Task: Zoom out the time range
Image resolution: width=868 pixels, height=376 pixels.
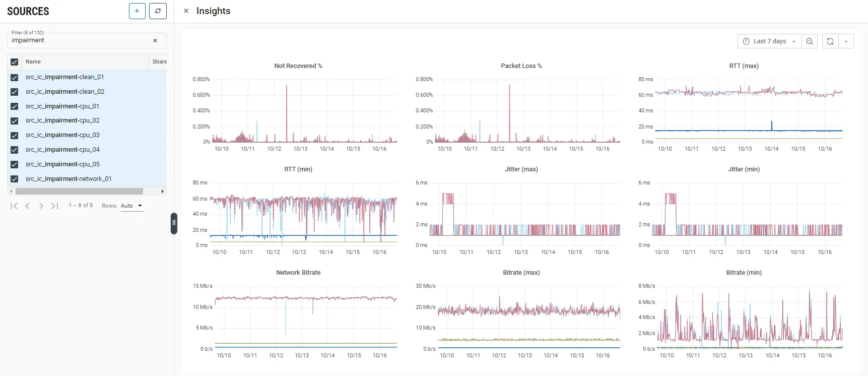Action: tap(810, 41)
